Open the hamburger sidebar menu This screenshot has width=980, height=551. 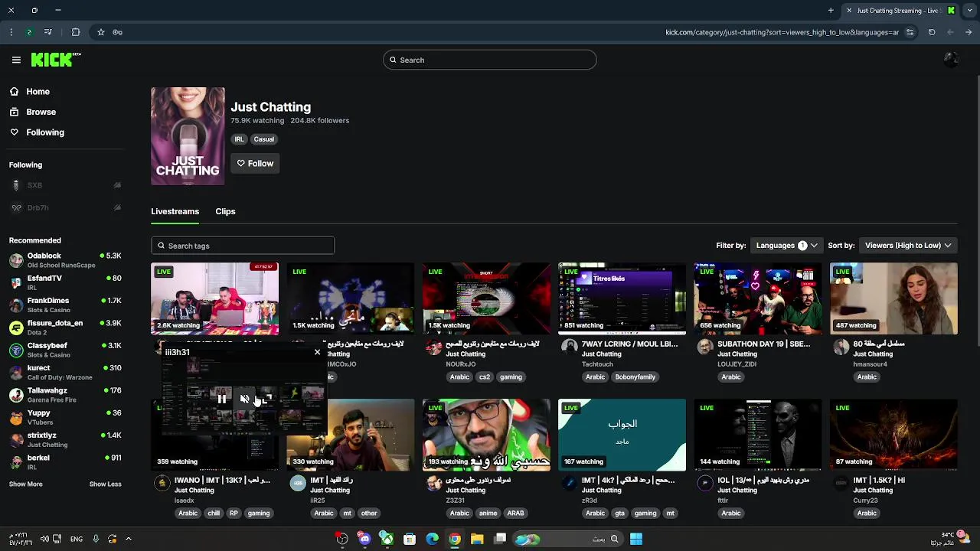pos(16,60)
